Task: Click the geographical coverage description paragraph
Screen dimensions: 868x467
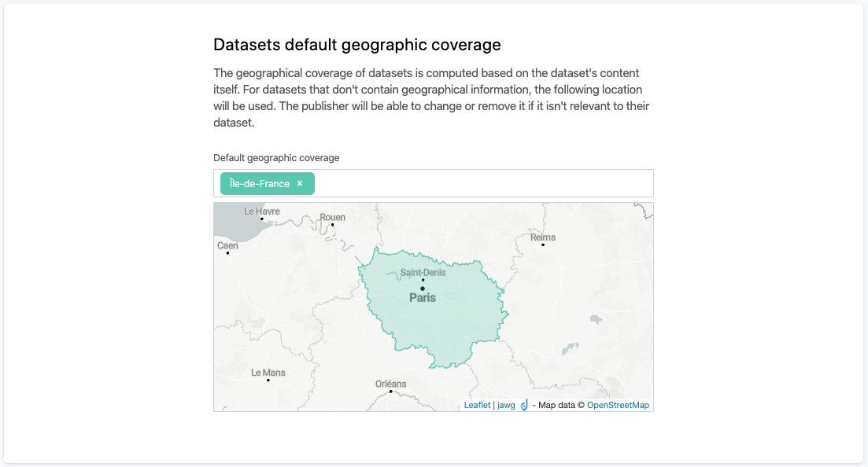Action: click(x=431, y=97)
